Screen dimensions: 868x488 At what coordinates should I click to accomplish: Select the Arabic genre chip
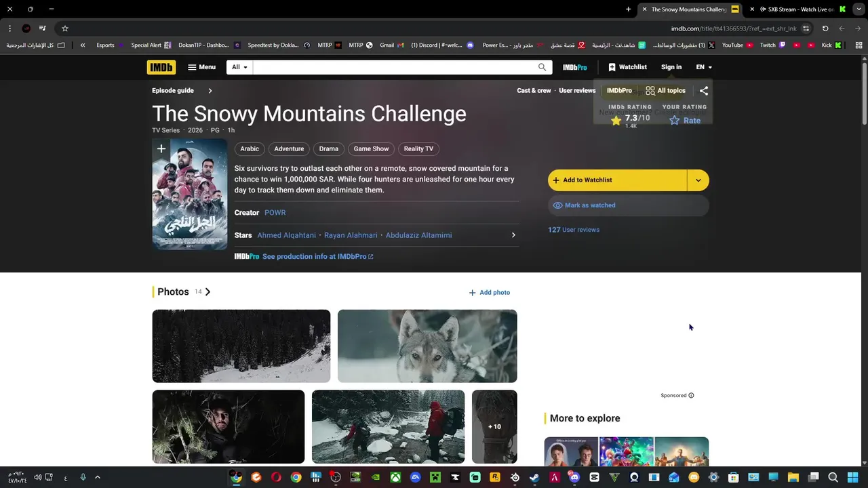(250, 148)
